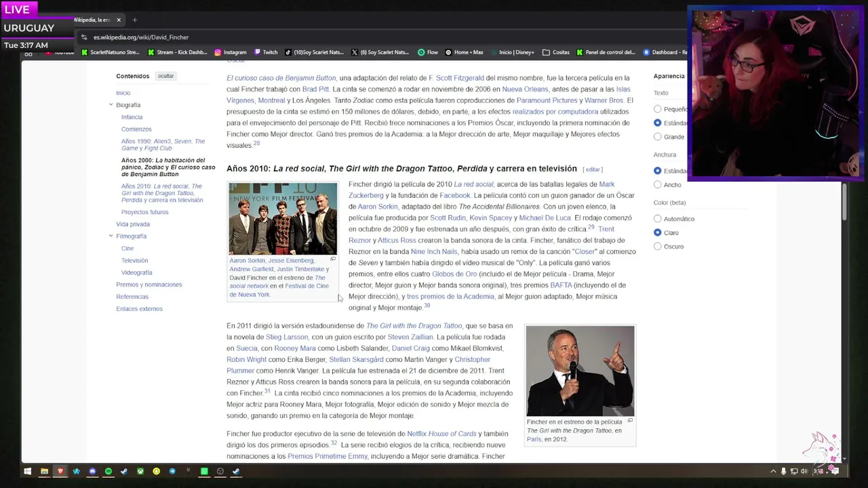
Task: Open Telegram from the taskbar
Action: 172,471
